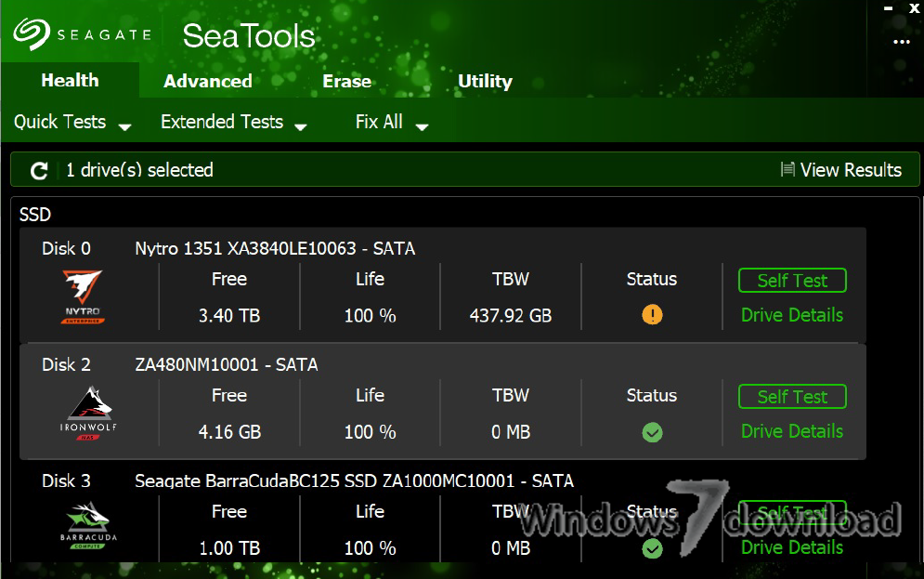The height and width of the screenshot is (579, 924).
Task: Select the Disk 3 BarraCuda BC125 row title
Action: point(354,480)
